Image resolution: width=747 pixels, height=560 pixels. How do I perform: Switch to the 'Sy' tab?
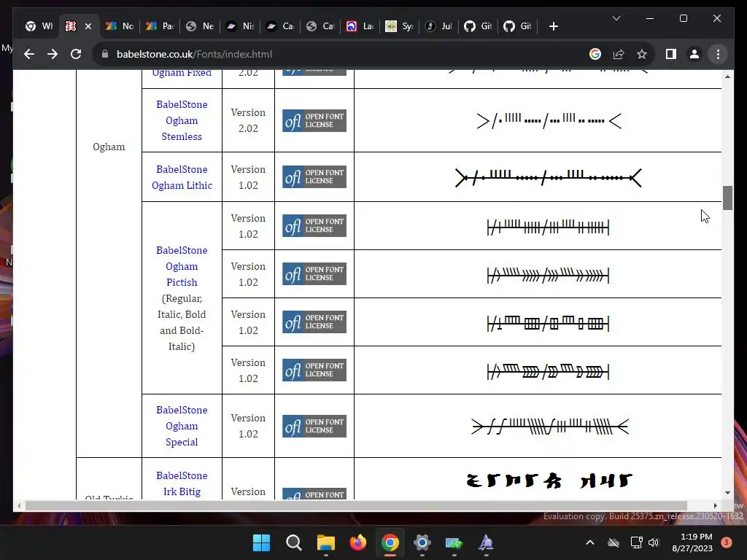[x=399, y=27]
